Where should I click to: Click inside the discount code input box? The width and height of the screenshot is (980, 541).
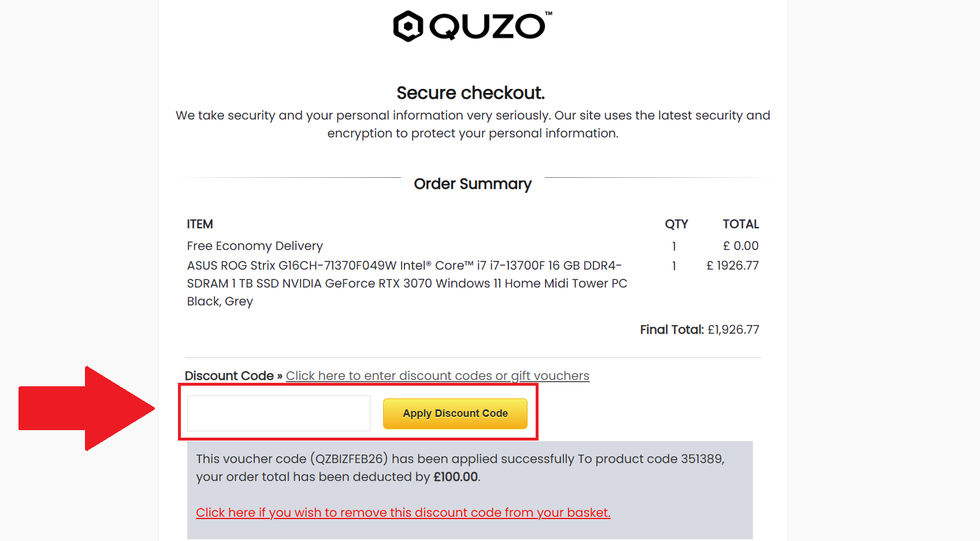(278, 413)
